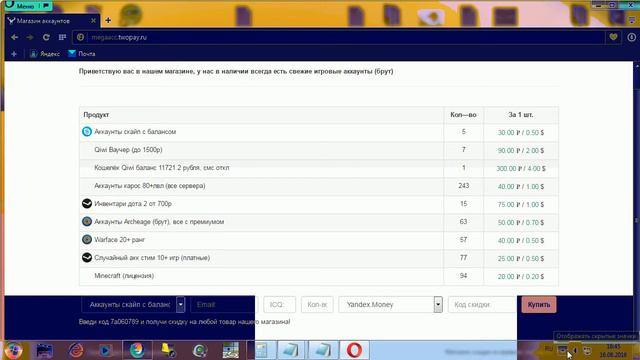Click the browser forward arrow
The image size is (640, 360).
tap(30, 37)
